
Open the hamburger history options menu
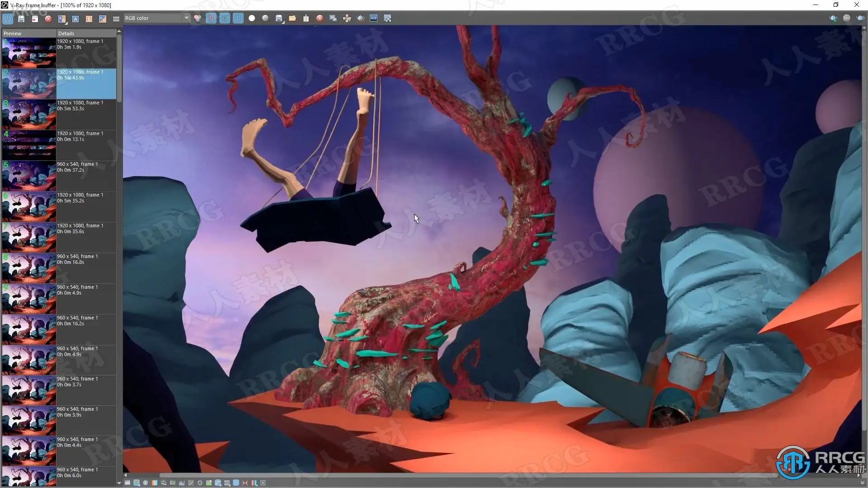tap(116, 19)
